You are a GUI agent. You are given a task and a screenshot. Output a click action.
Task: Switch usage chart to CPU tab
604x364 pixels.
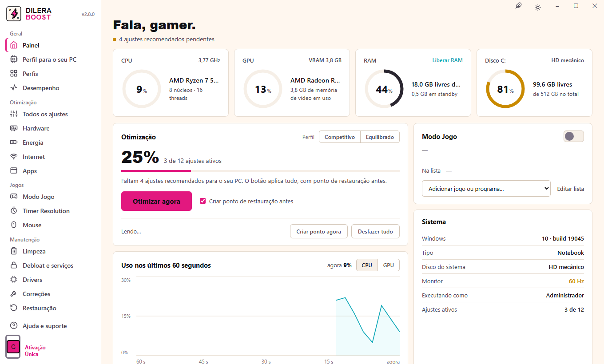click(367, 265)
